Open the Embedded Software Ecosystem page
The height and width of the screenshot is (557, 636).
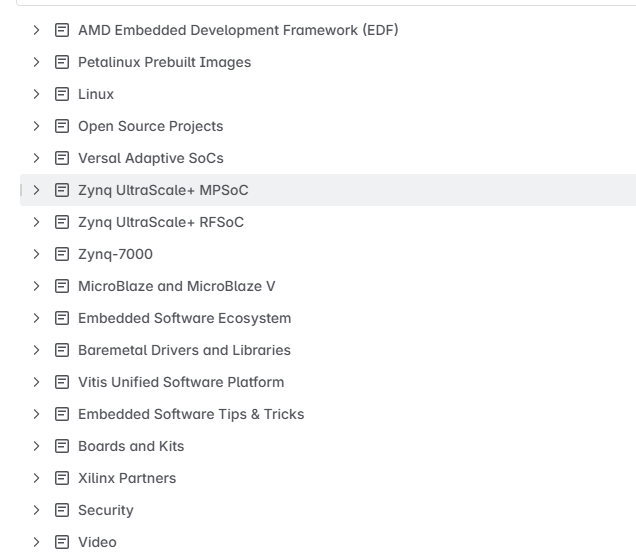[185, 318]
